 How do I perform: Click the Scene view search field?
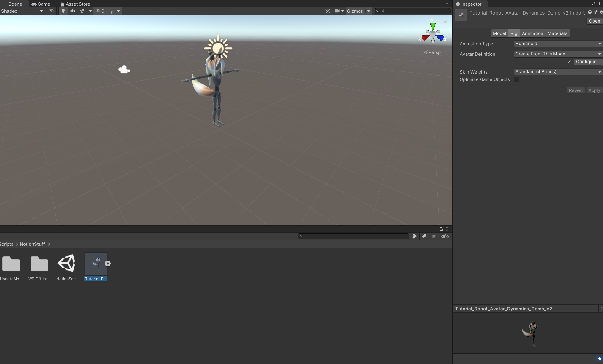[412, 11]
